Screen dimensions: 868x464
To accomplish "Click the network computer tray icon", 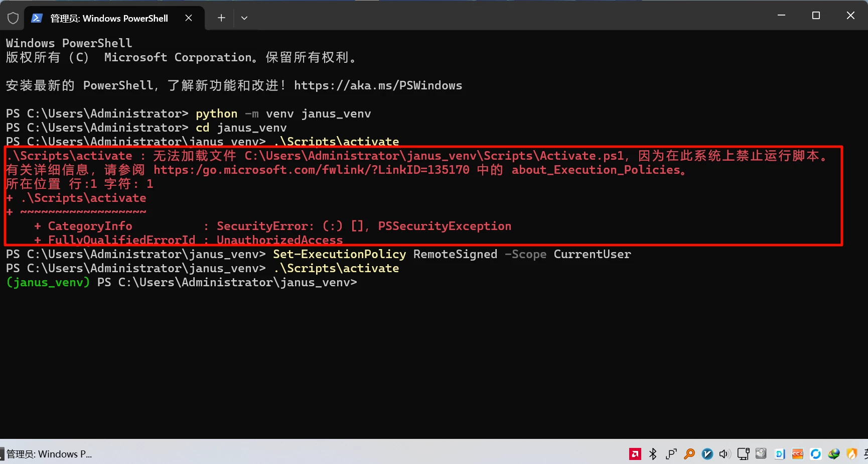I will click(743, 454).
